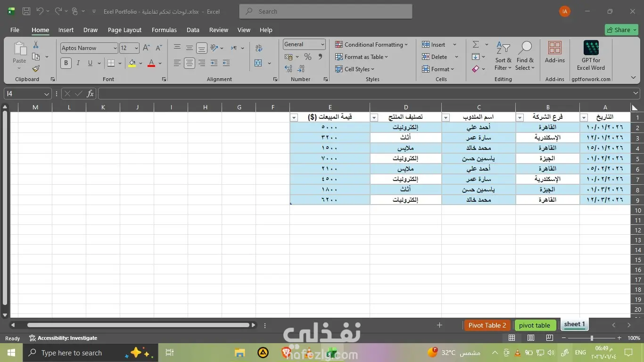Image resolution: width=644 pixels, height=362 pixels.
Task: Open the Add-ins gallery
Action: point(555,52)
